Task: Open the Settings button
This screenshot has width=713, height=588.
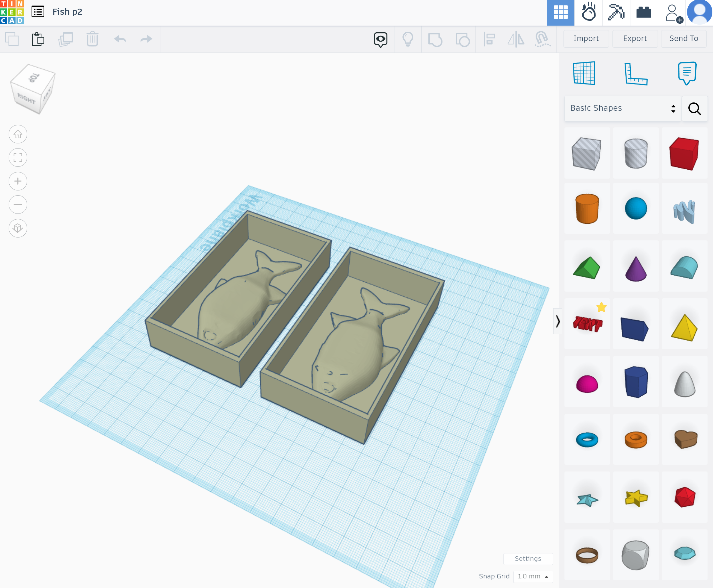Action: pyautogui.click(x=528, y=559)
